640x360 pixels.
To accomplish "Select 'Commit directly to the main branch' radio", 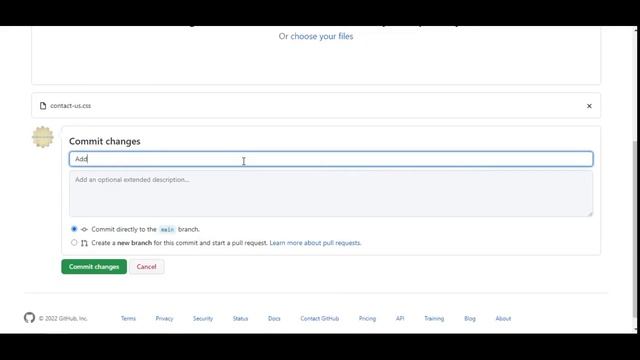I will 74,229.
